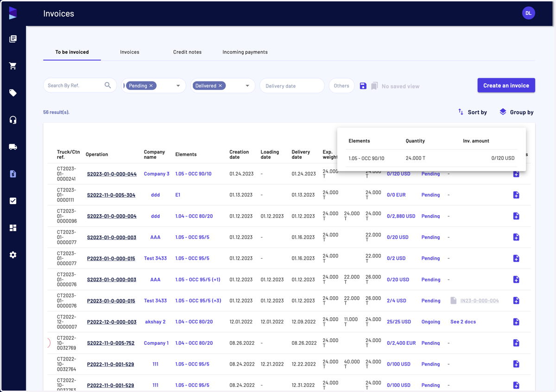556x392 pixels.
Task: Click the 0/0 EUR amount
Action: (396, 195)
